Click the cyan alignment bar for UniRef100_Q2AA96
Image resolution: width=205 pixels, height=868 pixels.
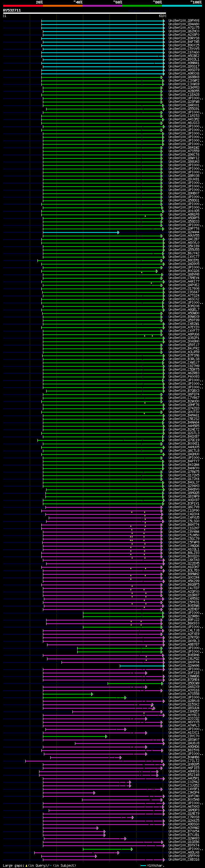tap(142, 666)
